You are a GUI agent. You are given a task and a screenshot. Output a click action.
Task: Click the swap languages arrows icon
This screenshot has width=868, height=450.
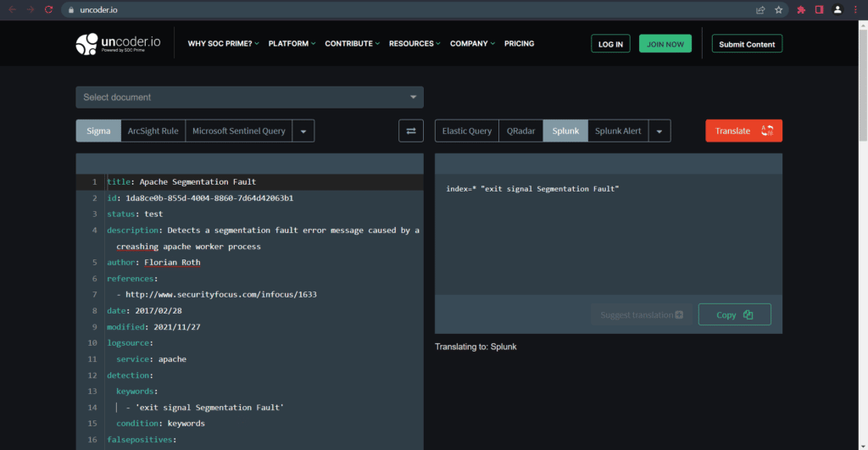coord(410,131)
